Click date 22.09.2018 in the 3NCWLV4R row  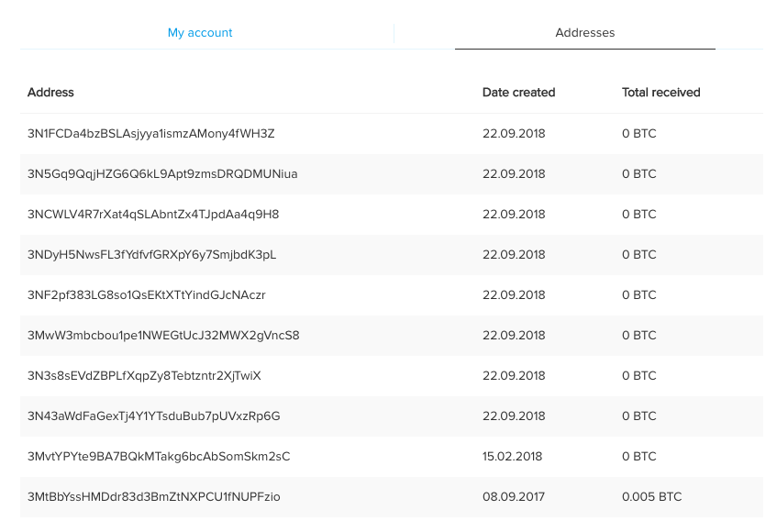514,215
